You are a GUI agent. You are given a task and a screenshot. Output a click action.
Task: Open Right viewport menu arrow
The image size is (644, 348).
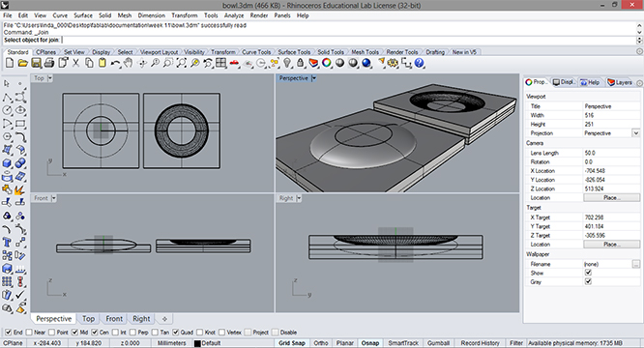[x=299, y=198]
